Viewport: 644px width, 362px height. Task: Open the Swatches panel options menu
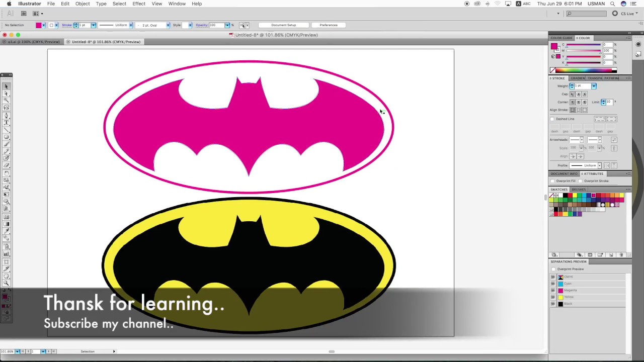[628, 190]
